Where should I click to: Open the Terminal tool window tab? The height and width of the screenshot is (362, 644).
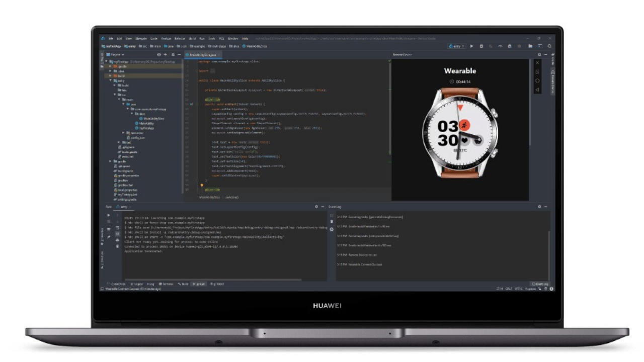pyautogui.click(x=166, y=284)
